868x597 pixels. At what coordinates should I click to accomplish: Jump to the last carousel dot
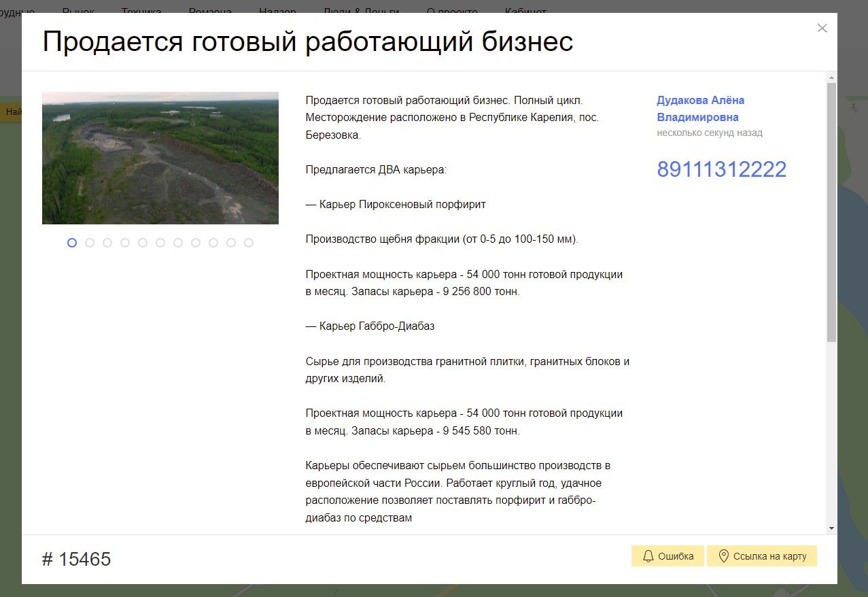[x=249, y=243]
